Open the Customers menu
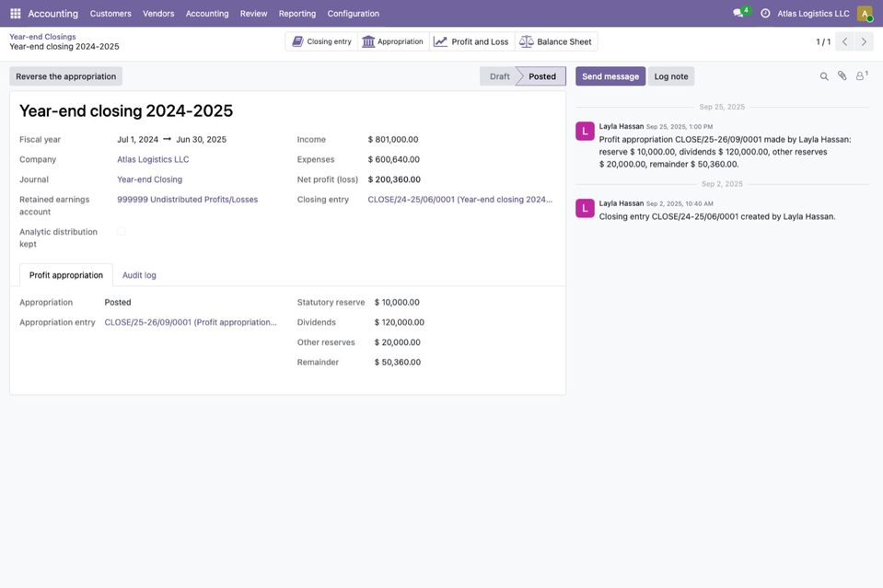883x588 pixels. tap(110, 14)
